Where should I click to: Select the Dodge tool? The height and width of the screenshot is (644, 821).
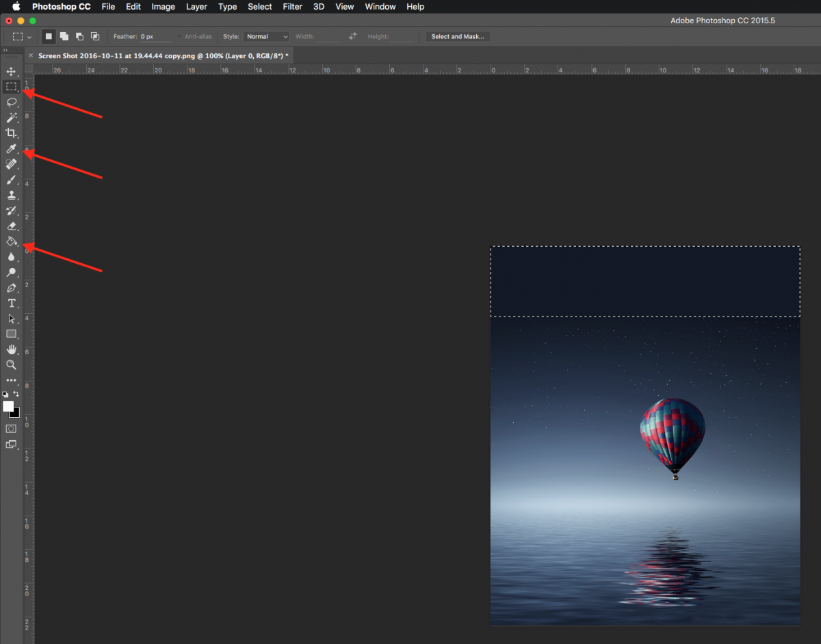click(x=11, y=272)
